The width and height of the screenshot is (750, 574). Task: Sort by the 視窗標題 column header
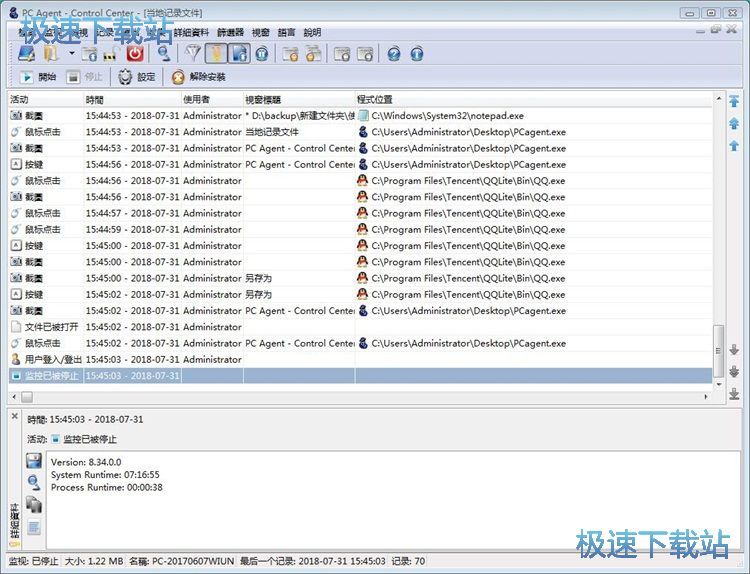pos(299,99)
